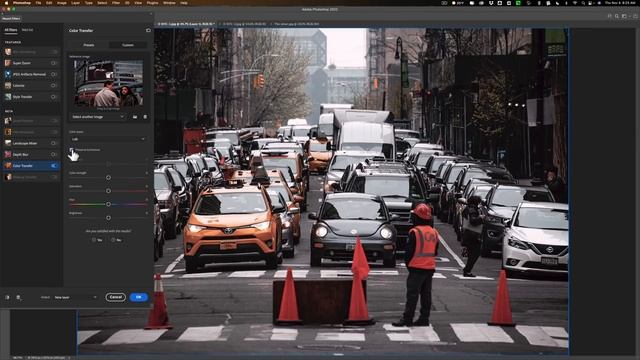Click the Depth Blur filter thumbnail icon
Viewport: 640px width, 360px height.
tap(8, 154)
